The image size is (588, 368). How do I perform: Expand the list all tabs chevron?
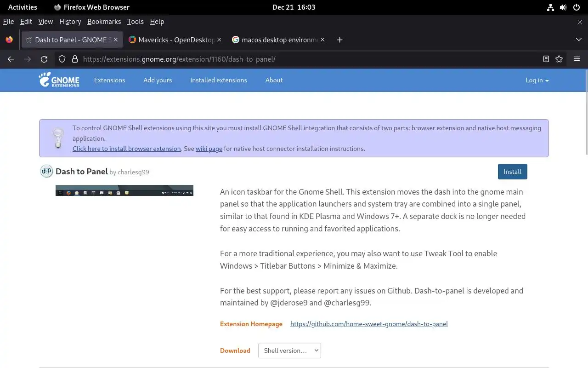tap(579, 40)
